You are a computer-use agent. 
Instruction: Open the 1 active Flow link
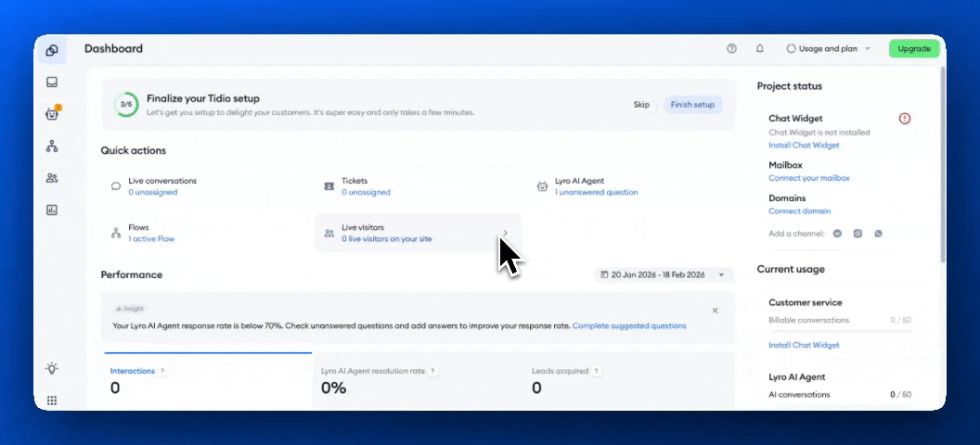tap(151, 239)
